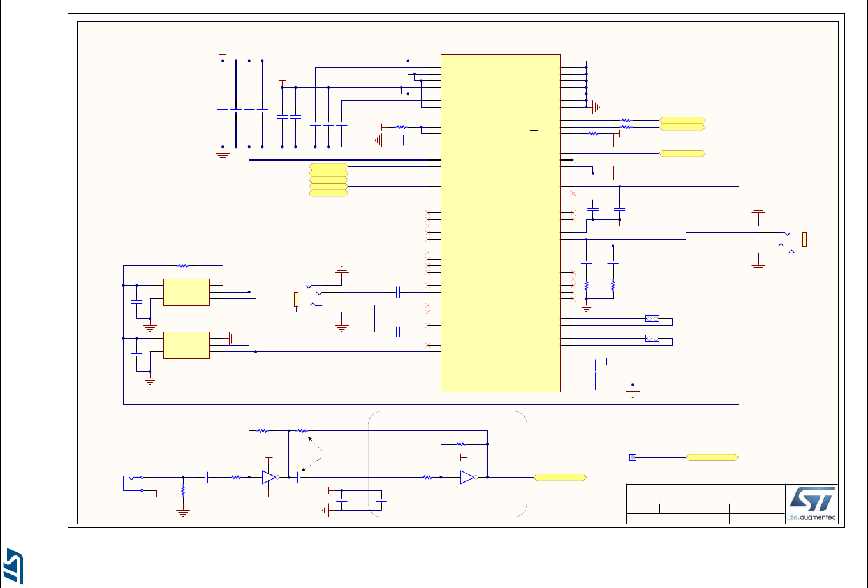The image size is (868, 588).
Task: Select the lower small yellow IC on left
Action: click(186, 345)
